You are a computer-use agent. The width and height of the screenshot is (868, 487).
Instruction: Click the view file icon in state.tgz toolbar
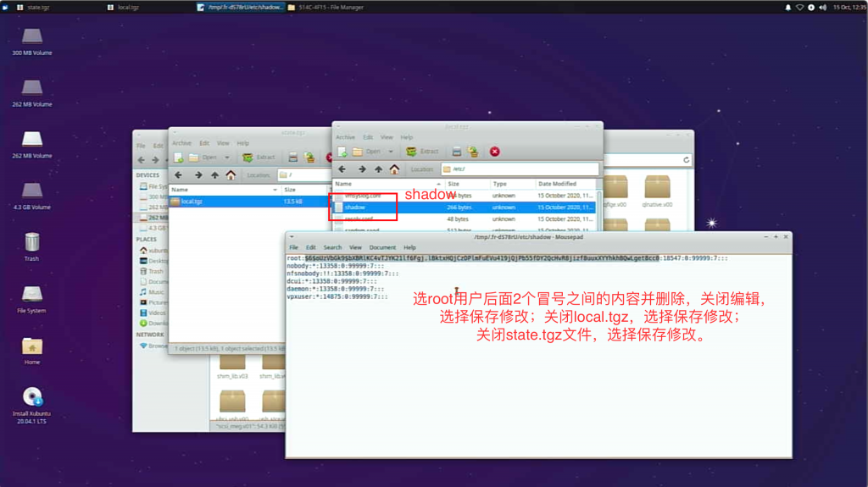(x=292, y=158)
